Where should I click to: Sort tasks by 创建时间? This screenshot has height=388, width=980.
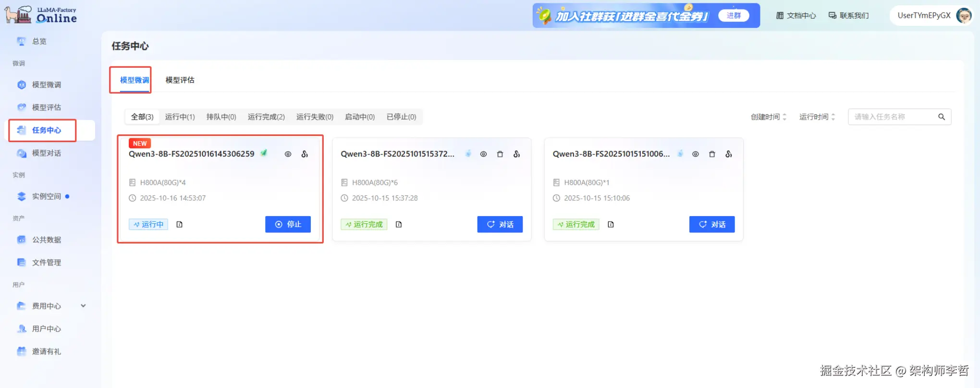point(769,117)
